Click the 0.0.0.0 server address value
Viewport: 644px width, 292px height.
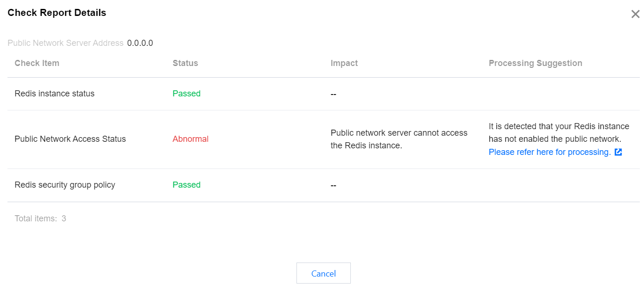[x=140, y=43]
